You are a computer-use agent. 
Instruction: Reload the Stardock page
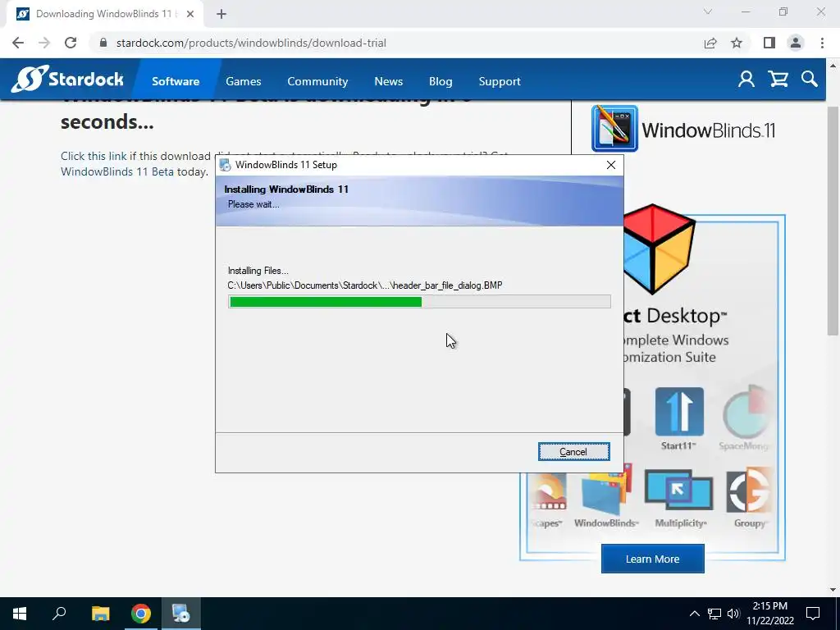click(71, 43)
